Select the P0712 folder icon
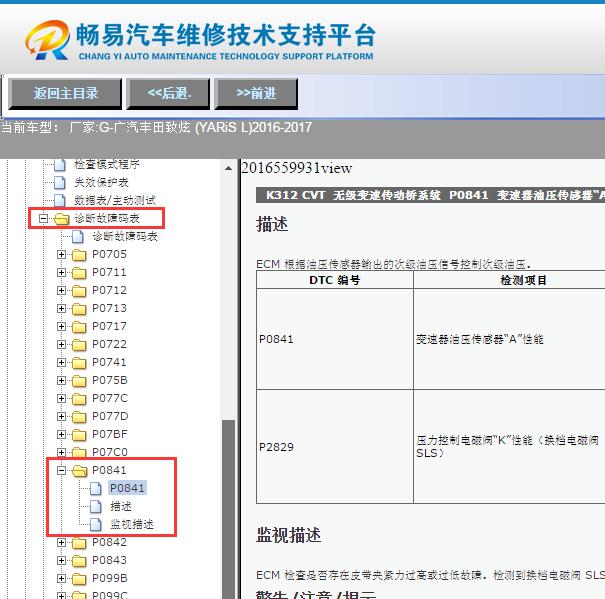The width and height of the screenshot is (605, 599). (x=79, y=291)
